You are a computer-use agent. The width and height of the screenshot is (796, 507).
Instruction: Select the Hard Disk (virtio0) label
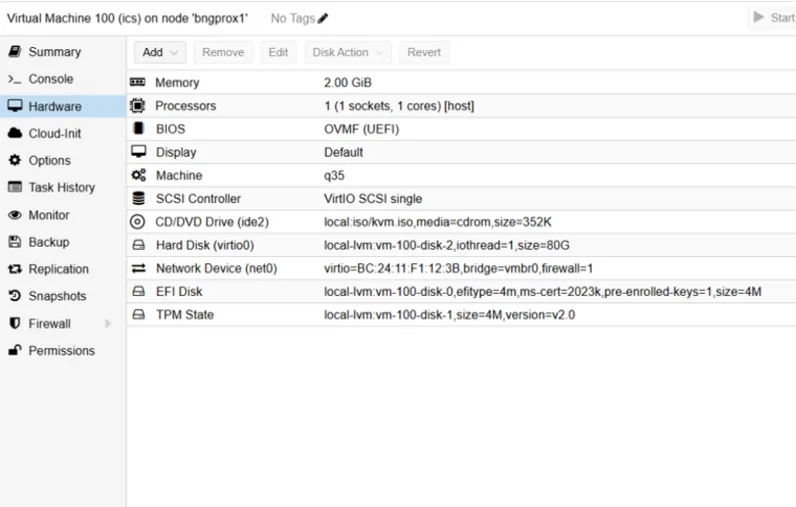tap(205, 245)
